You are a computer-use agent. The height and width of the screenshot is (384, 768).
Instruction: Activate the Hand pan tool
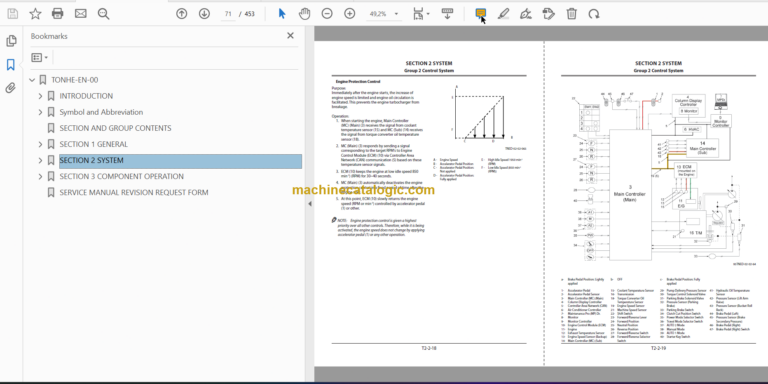[x=305, y=14]
